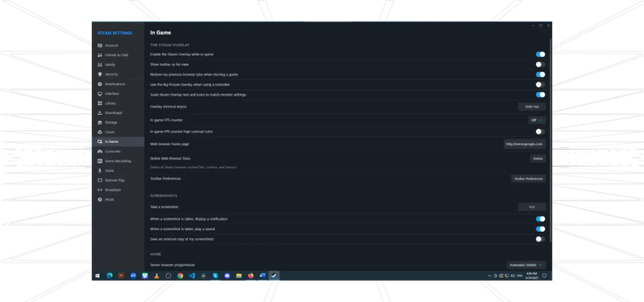Change the F12 screenshot key binding

click(x=532, y=207)
